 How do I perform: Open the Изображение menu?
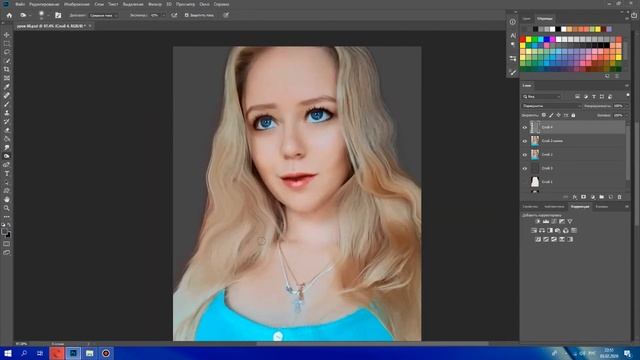click(x=77, y=4)
